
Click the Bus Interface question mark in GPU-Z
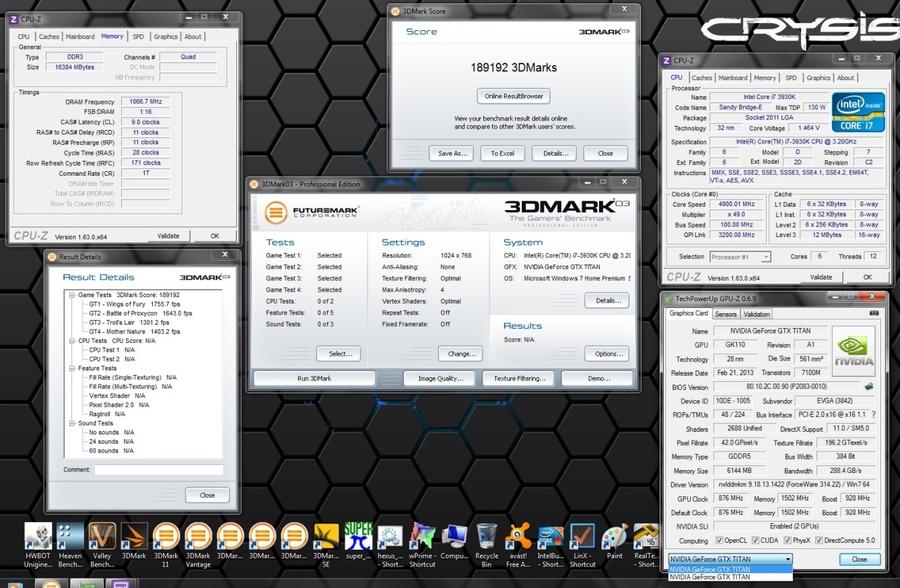(874, 415)
